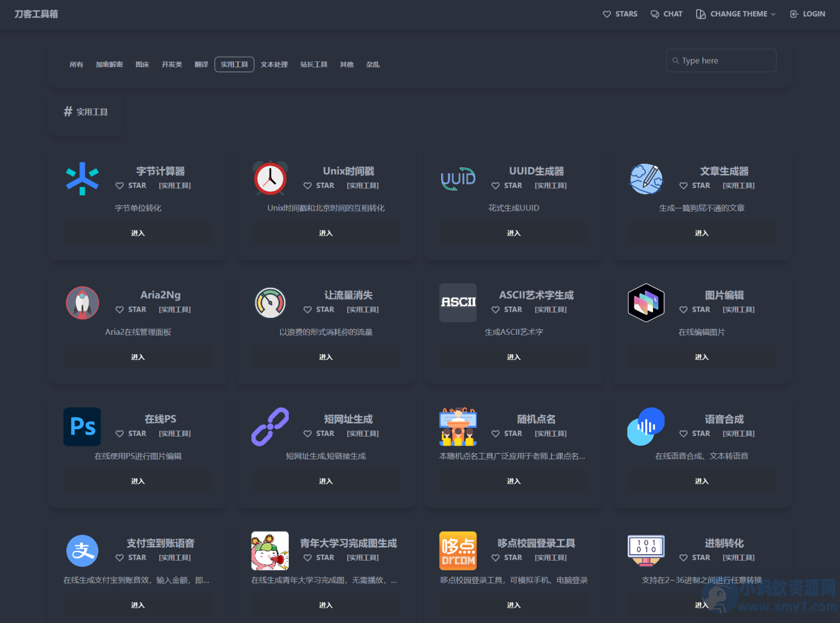840x623 pixels.
Task: Click 进入 under ASCII艺术字生成
Action: pos(514,357)
